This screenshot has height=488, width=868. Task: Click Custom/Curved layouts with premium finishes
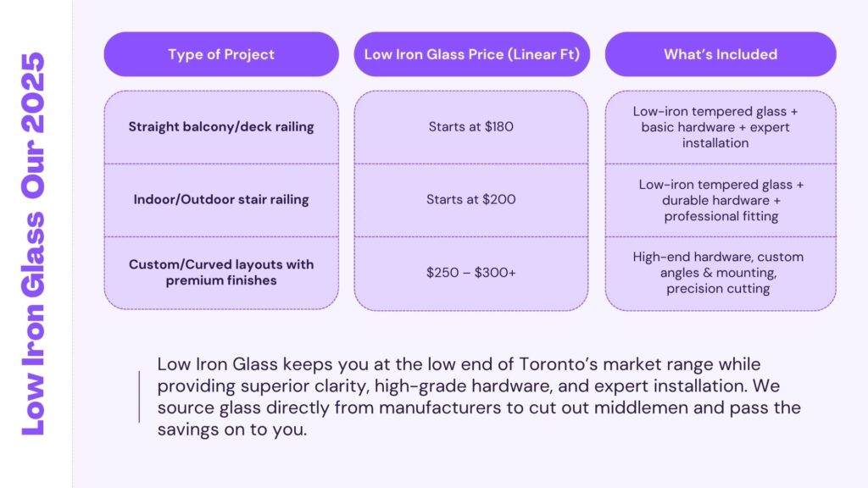[221, 272]
